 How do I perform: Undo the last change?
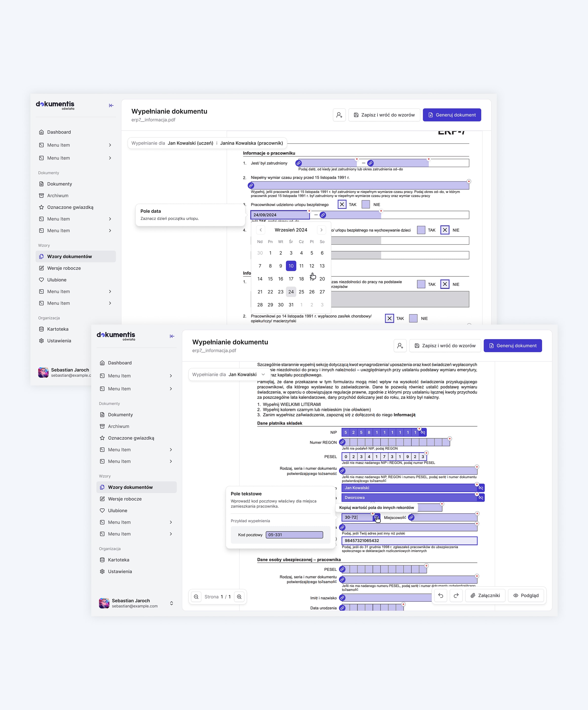[x=441, y=595]
